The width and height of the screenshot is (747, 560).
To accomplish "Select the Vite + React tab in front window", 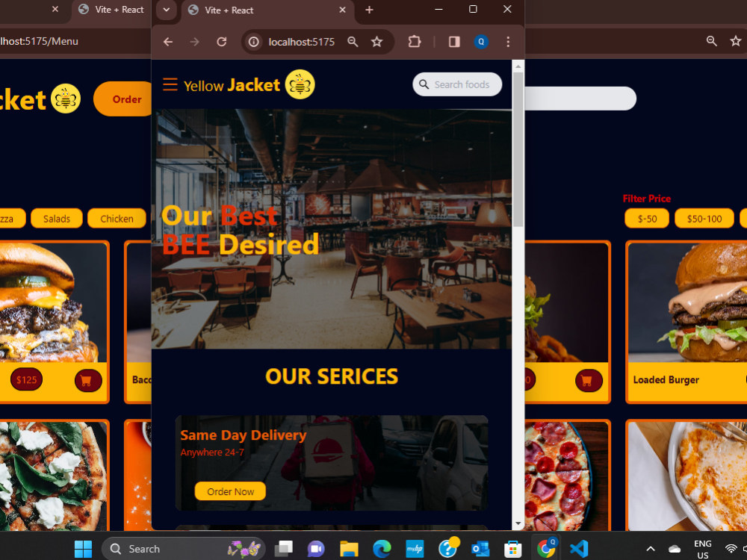I will (x=267, y=10).
